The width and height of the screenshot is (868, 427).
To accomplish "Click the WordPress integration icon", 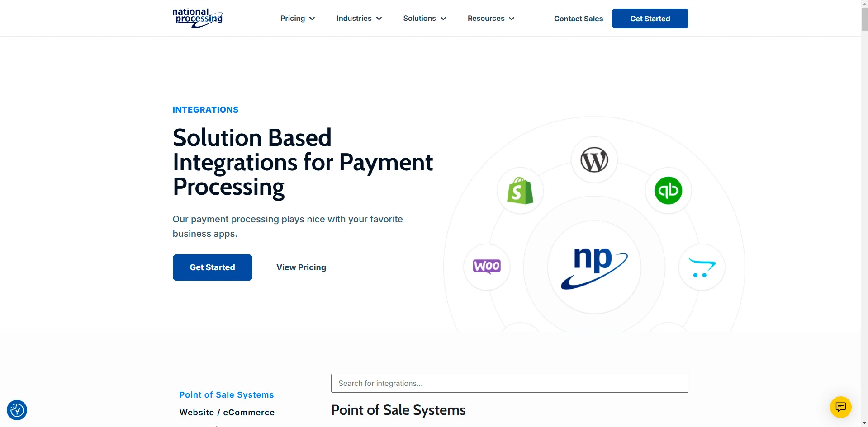I will (x=594, y=160).
